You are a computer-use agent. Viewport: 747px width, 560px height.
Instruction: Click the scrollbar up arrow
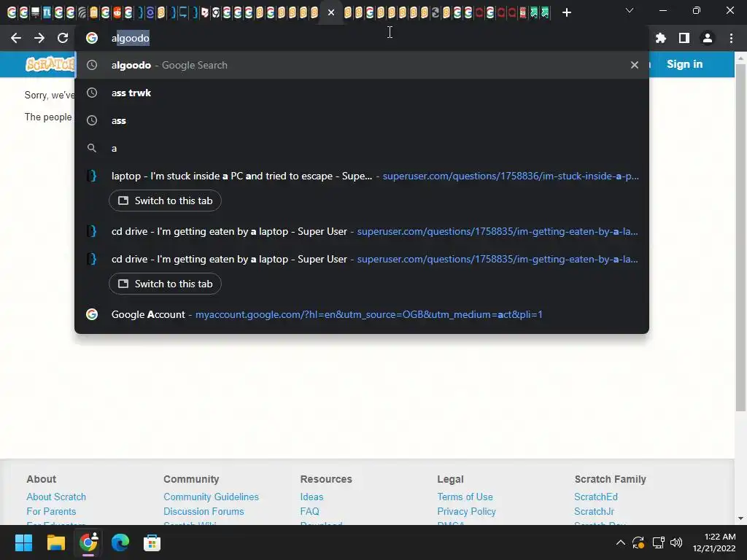click(x=740, y=58)
